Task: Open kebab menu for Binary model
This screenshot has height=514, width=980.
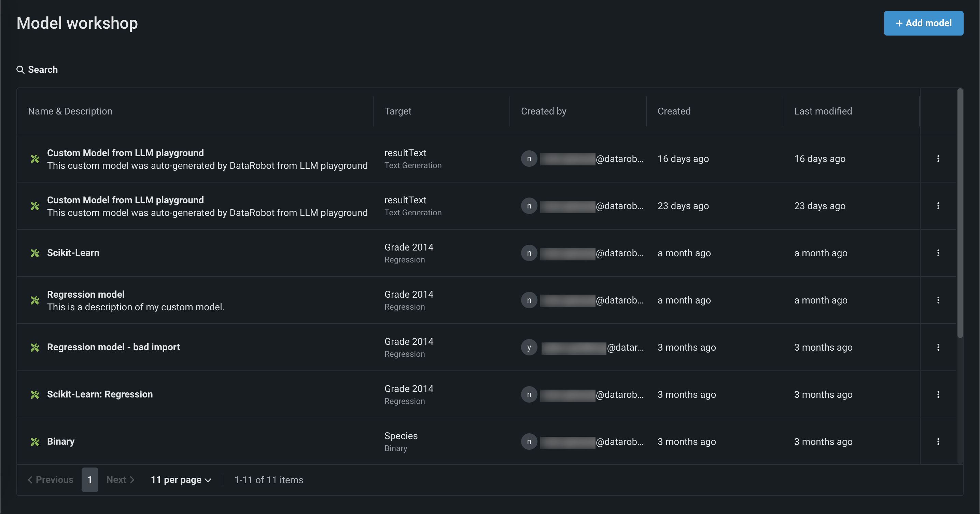Action: [938, 441]
